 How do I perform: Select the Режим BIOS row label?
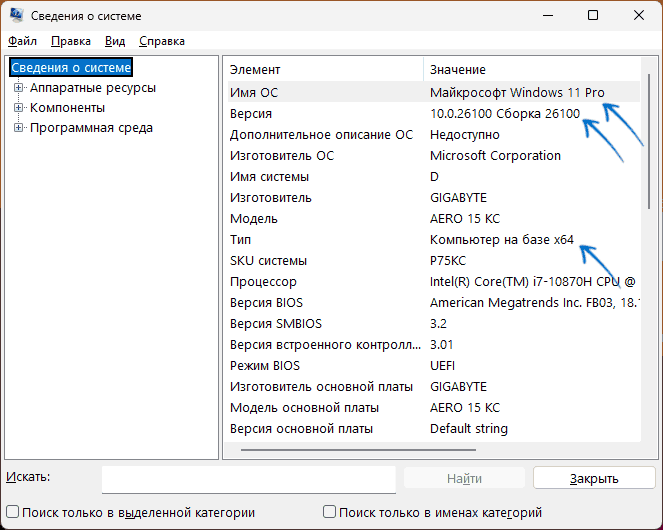coord(265,365)
